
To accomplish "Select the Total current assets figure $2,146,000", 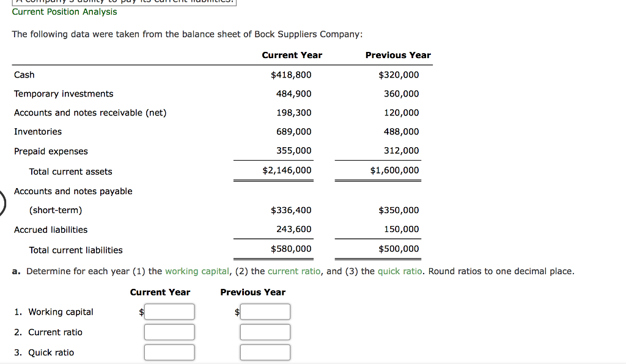I will point(289,170).
